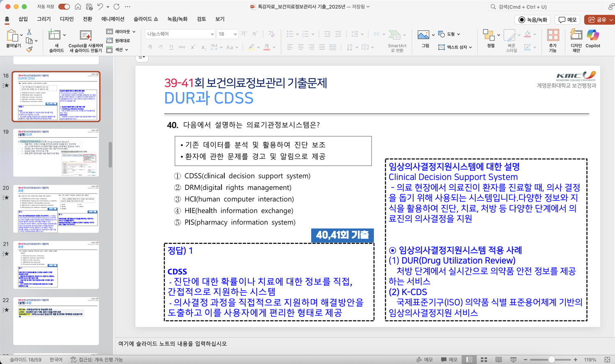The image size is (615, 364).
Task: Start slide show icon in status bar
Action: point(513,359)
